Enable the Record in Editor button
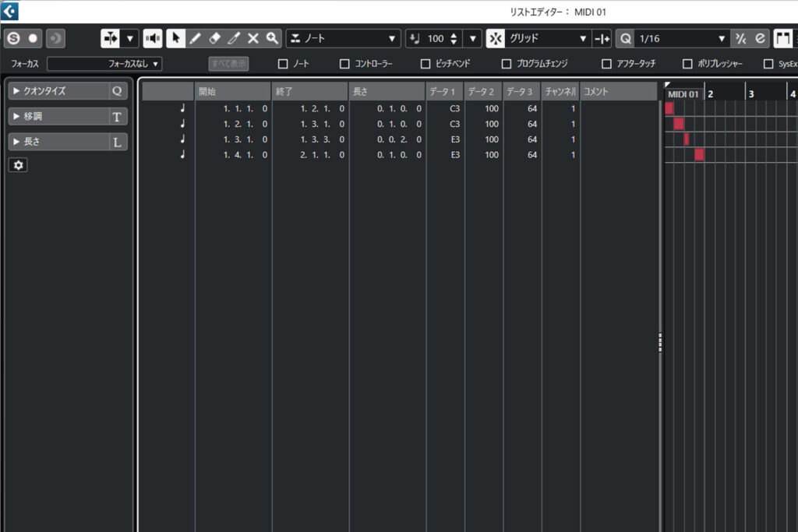 pos(33,38)
